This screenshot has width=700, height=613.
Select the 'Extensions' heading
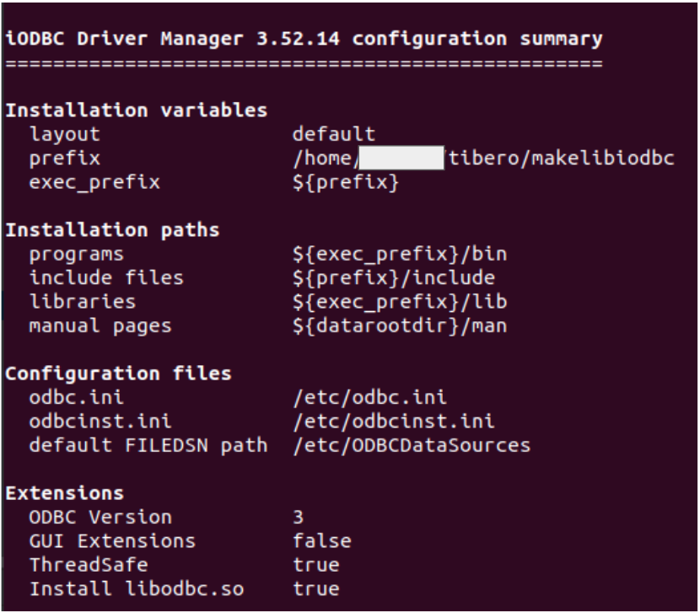(65, 493)
